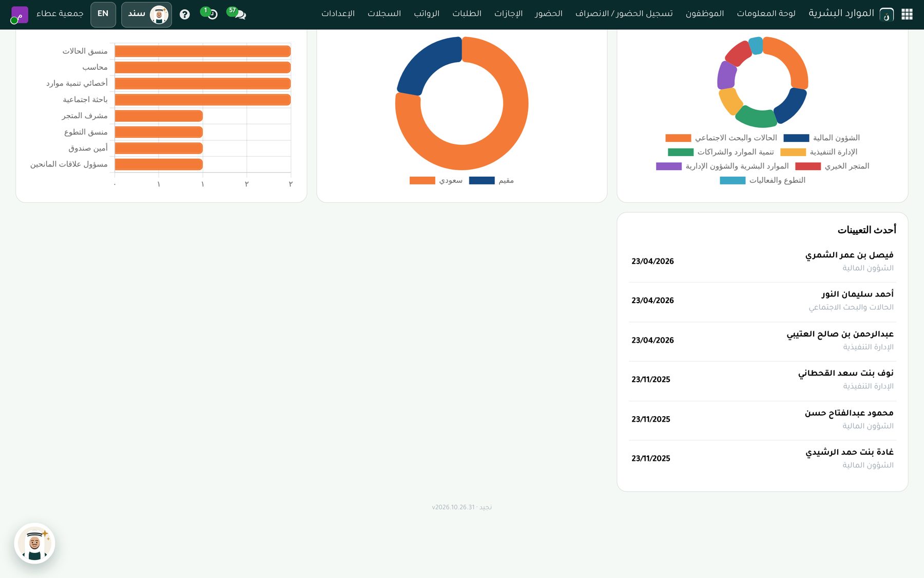Screen dimensions: 924x578
Task: Open غادة بنت حمد الرشيدي hire row
Action: [x=762, y=459]
